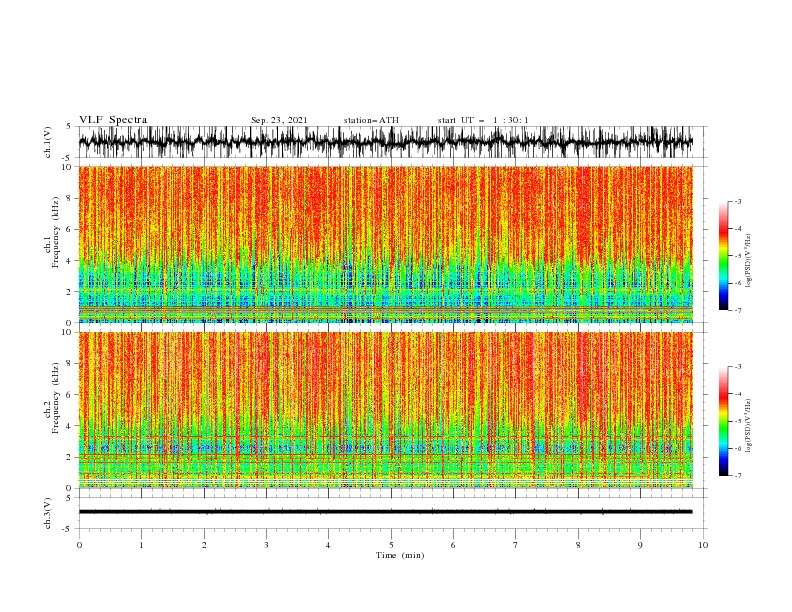
Task: Click the "VLF Spectra" plot title
Action: pos(113,120)
